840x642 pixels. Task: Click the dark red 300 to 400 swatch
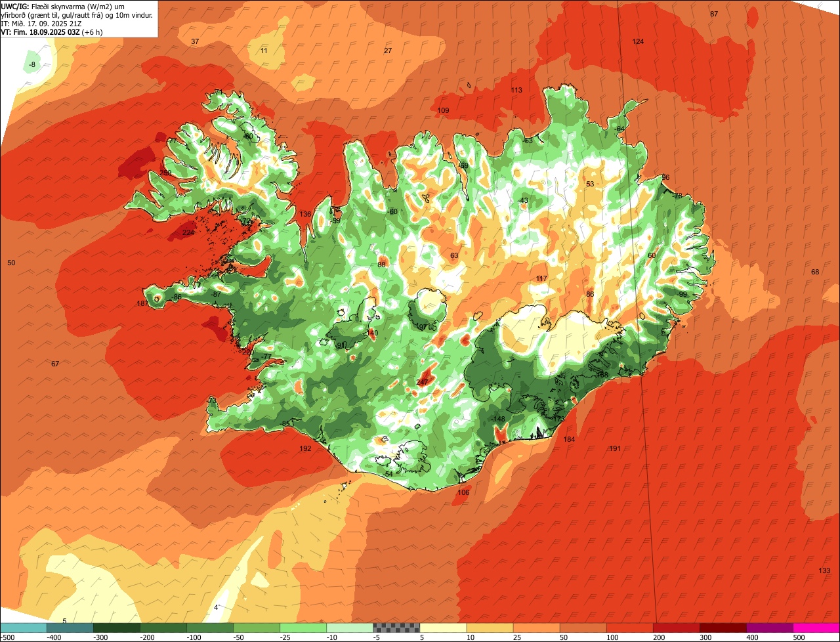pyautogui.click(x=723, y=628)
